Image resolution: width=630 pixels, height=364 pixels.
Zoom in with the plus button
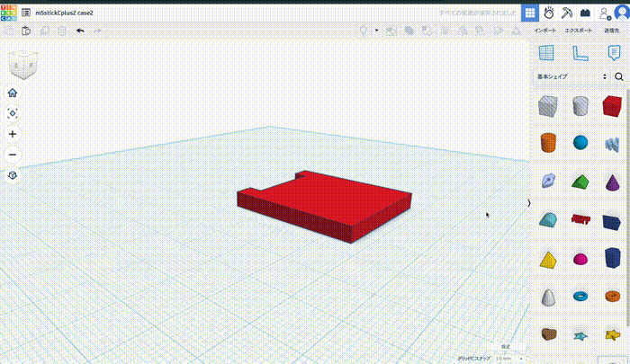point(13,134)
